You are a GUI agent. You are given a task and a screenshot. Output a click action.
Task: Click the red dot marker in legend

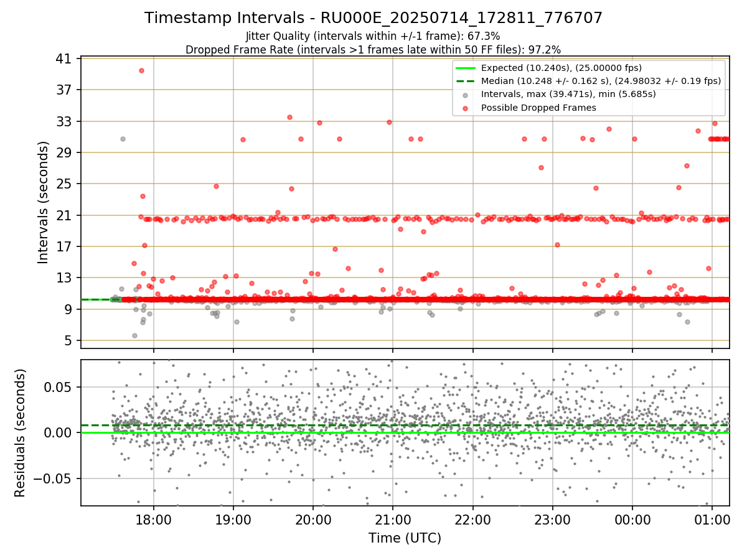coord(466,108)
